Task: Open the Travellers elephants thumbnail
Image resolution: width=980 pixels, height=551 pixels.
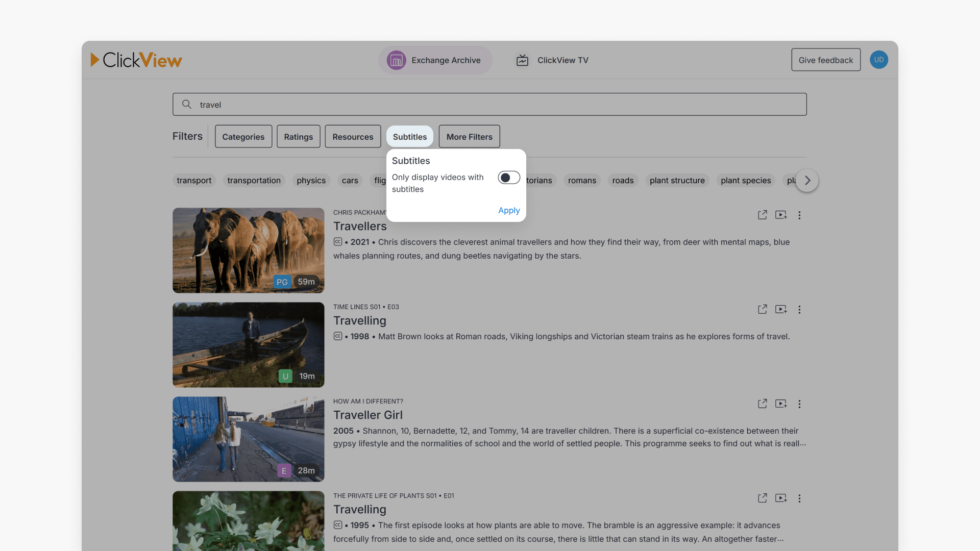Action: coord(248,250)
